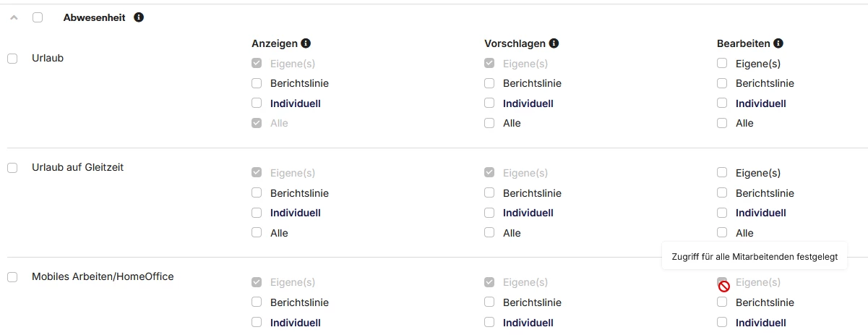Open Individuell link under Anzeigen for Urlaub
868x335 pixels.
[x=295, y=103]
